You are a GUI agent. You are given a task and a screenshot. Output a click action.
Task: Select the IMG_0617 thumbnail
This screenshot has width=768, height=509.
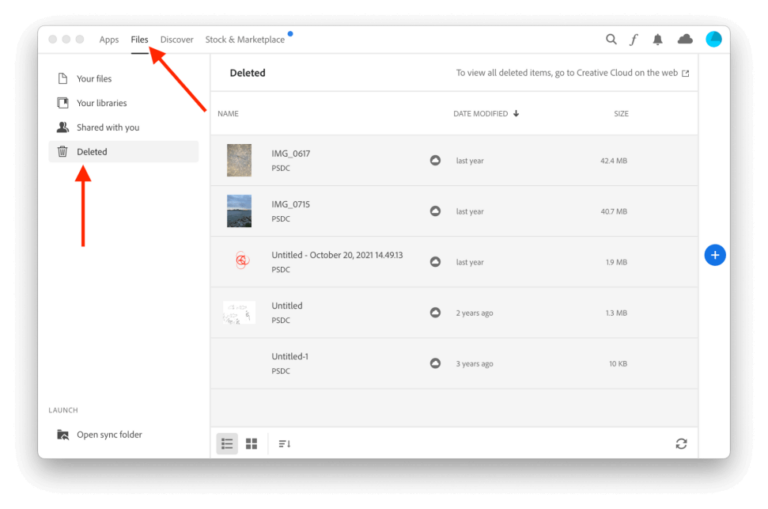[x=239, y=160]
